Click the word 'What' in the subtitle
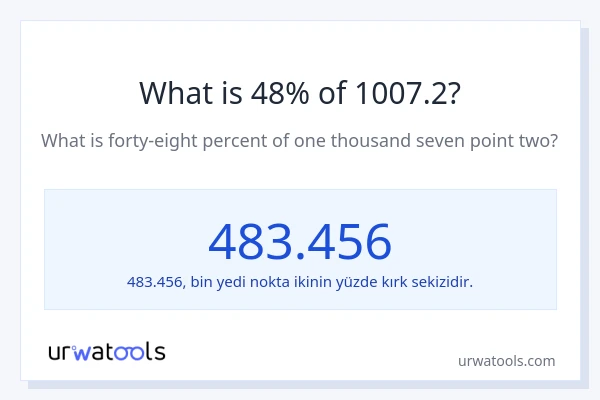The image size is (600, 400). click(61, 141)
